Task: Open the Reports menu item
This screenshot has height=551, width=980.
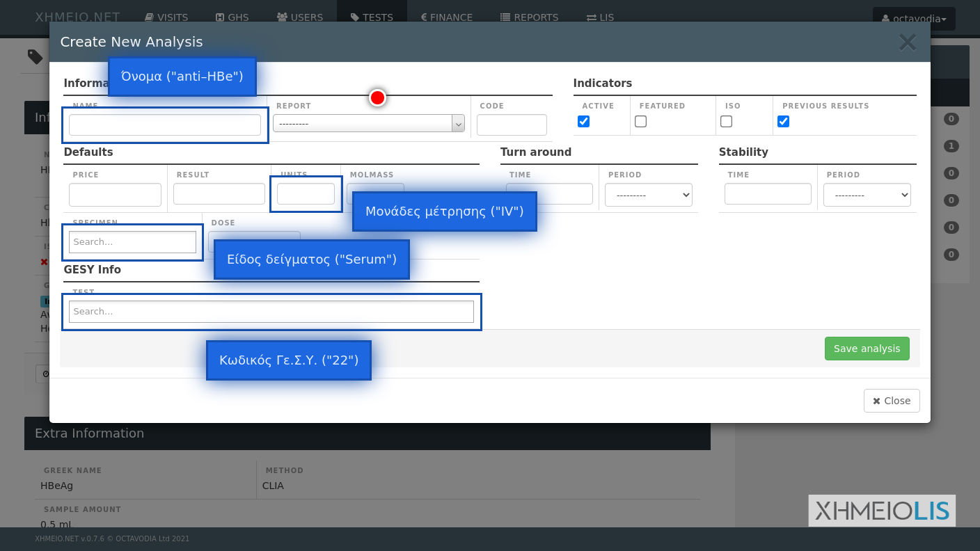Action: point(529,17)
